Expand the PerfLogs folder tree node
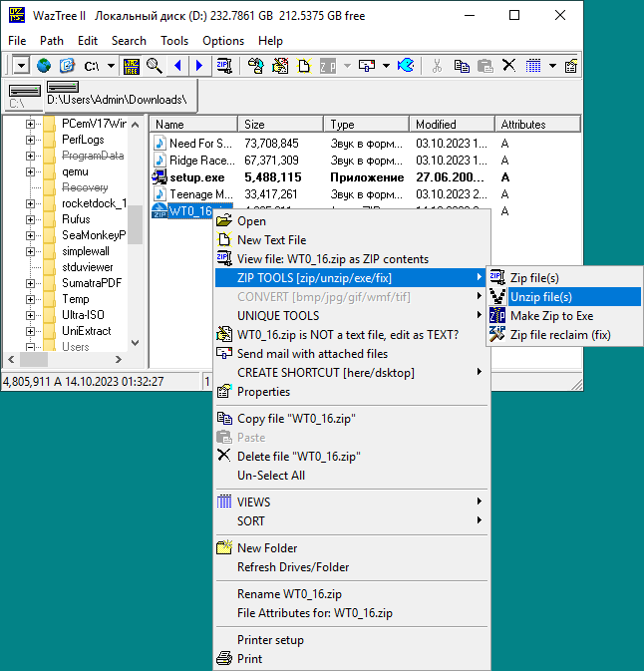This screenshot has width=644, height=671. 30,140
